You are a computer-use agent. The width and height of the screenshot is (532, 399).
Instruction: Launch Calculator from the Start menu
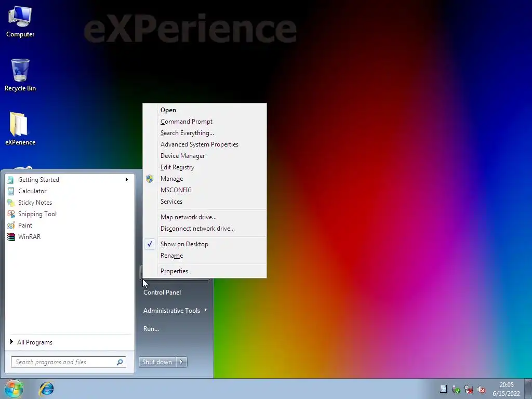coord(70,191)
